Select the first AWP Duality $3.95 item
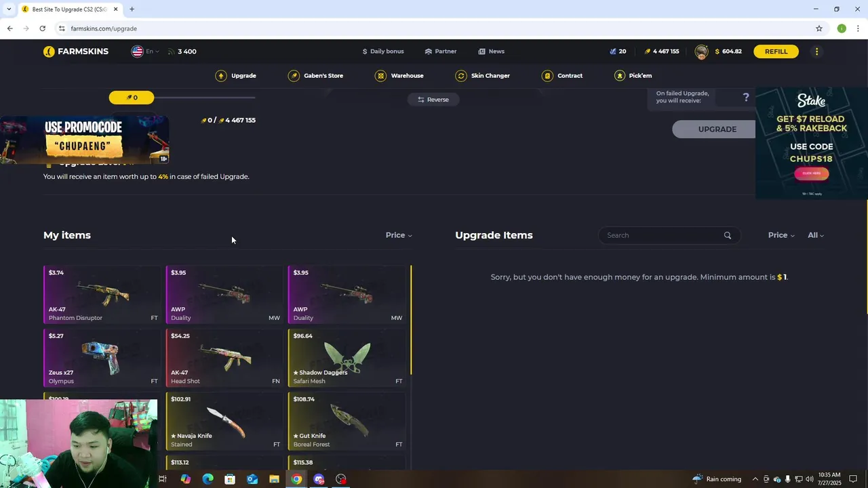Image resolution: width=868 pixels, height=488 pixels. point(224,295)
